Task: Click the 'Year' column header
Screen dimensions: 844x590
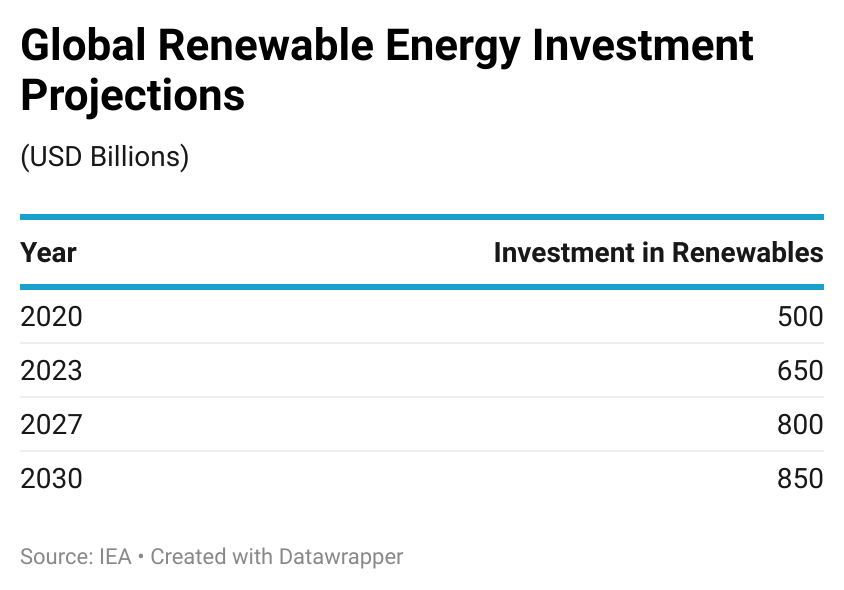Action: coord(48,252)
